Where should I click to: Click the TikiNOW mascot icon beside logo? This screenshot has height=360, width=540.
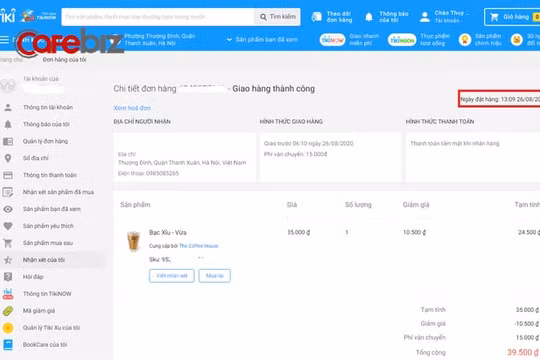click(x=27, y=16)
